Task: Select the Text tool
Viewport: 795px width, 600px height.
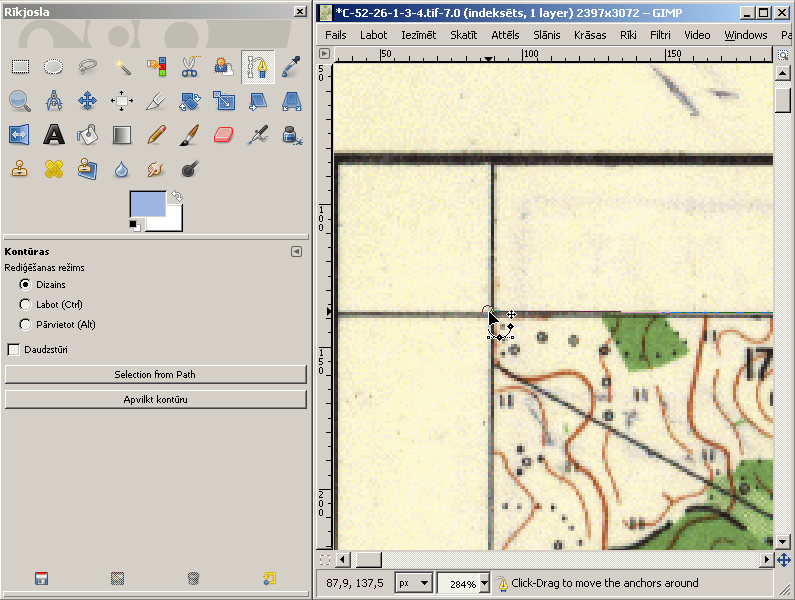Action: pyautogui.click(x=54, y=135)
